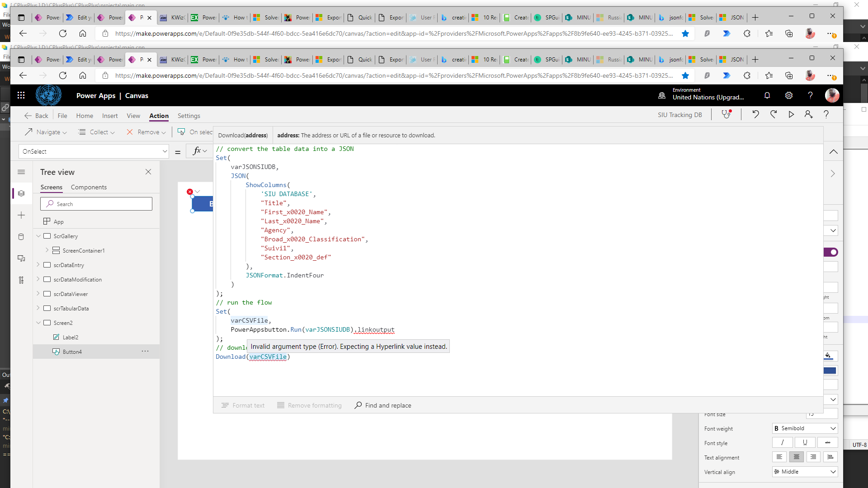Viewport: 868px width, 488px height.
Task: Redo the last change
Action: 774,114
